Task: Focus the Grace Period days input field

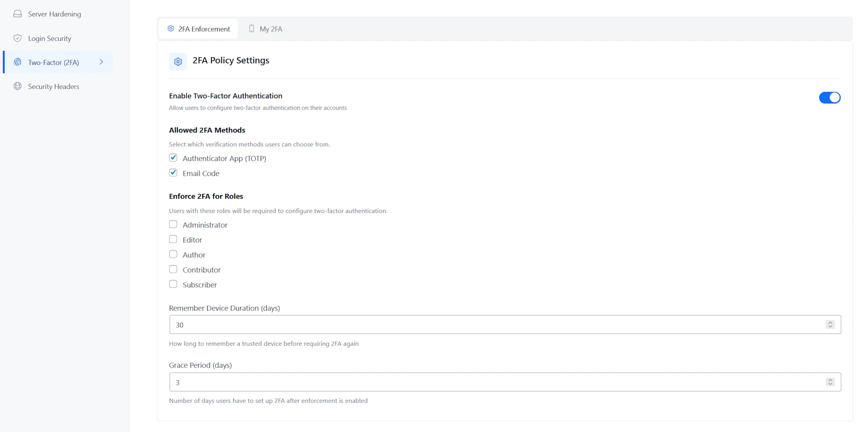Action: [x=488, y=382]
